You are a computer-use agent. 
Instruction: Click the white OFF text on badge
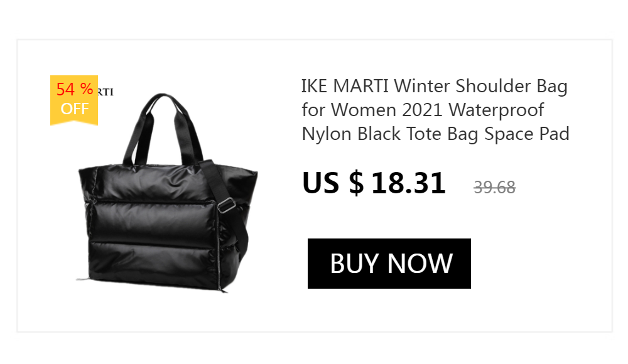75,109
